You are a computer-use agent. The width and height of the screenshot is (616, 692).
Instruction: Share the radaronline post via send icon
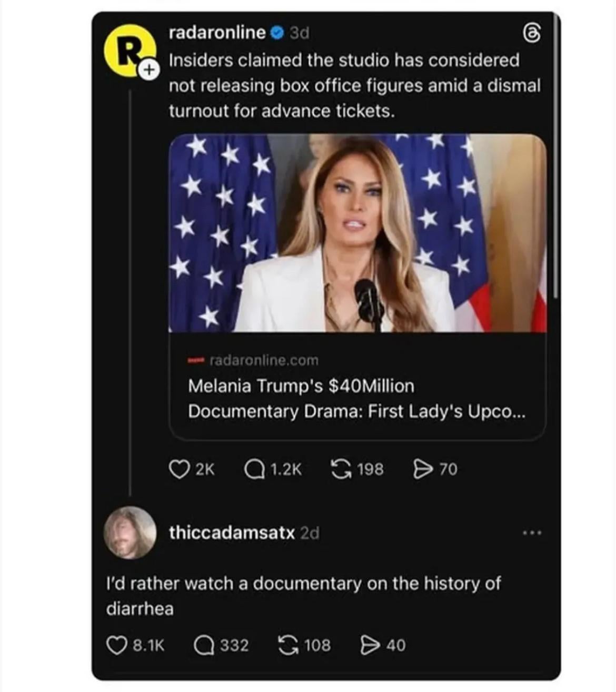[422, 469]
